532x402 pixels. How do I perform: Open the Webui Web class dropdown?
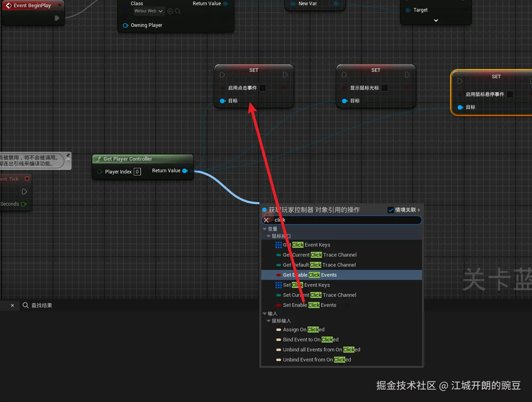click(x=149, y=11)
